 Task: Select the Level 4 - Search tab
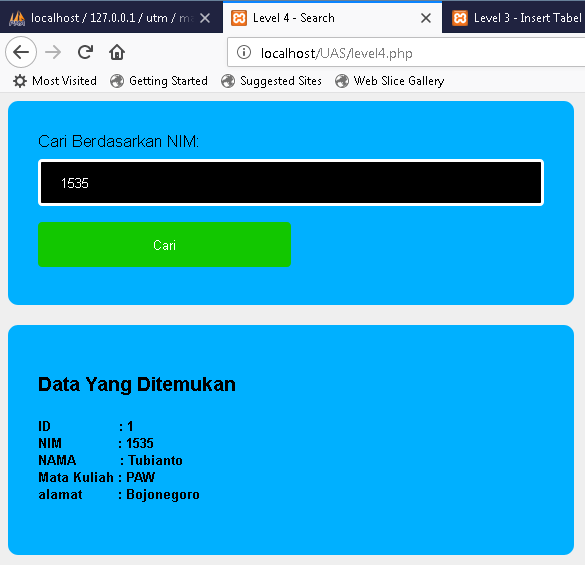332,17
